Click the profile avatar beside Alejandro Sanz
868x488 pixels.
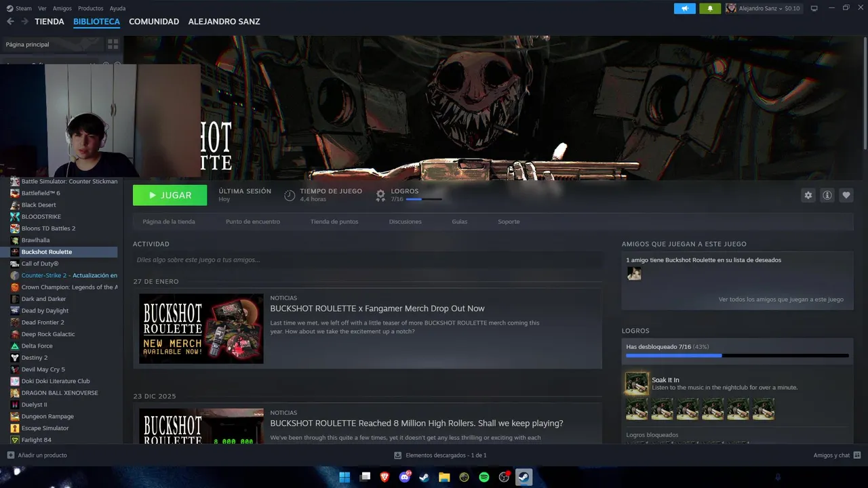click(731, 8)
